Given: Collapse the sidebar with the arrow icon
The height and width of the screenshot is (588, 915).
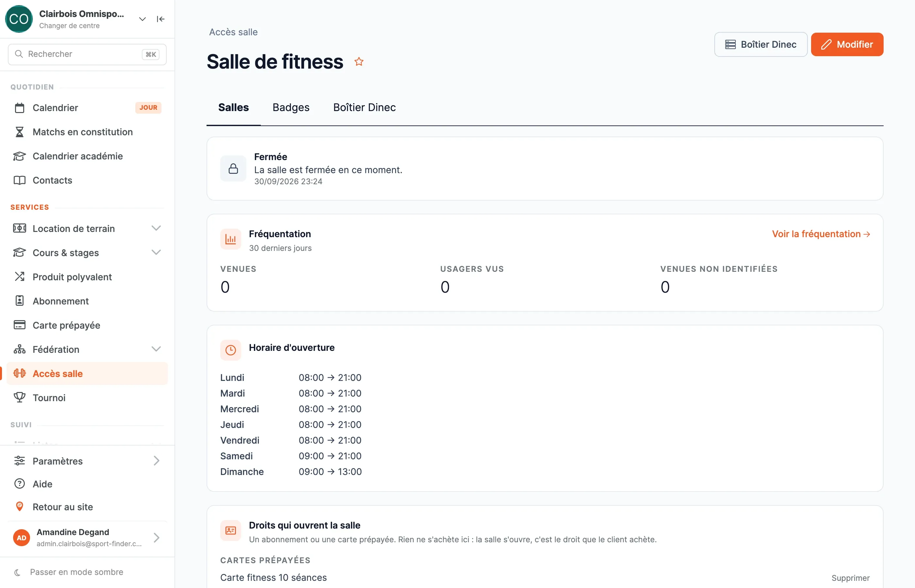Looking at the screenshot, I should click(x=160, y=19).
